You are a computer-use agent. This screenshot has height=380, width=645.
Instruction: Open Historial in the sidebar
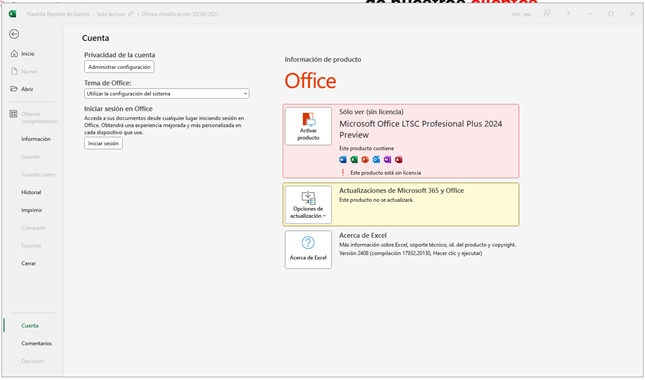pyautogui.click(x=31, y=192)
